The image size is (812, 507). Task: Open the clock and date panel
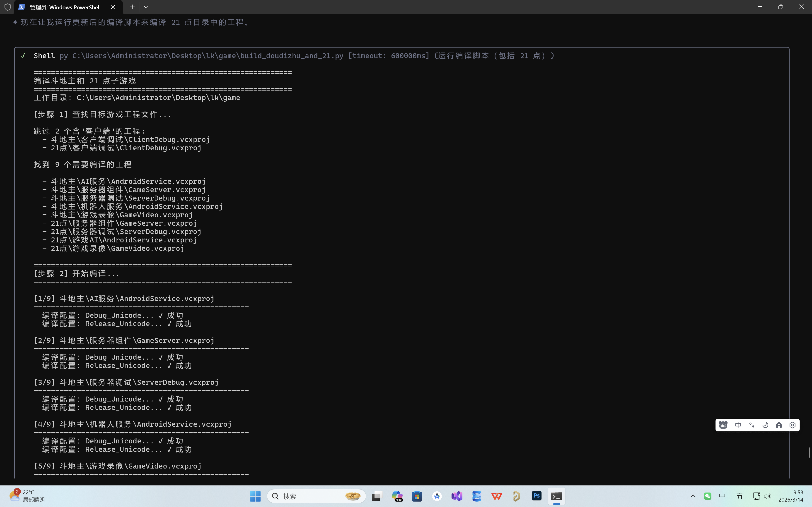pos(791,496)
